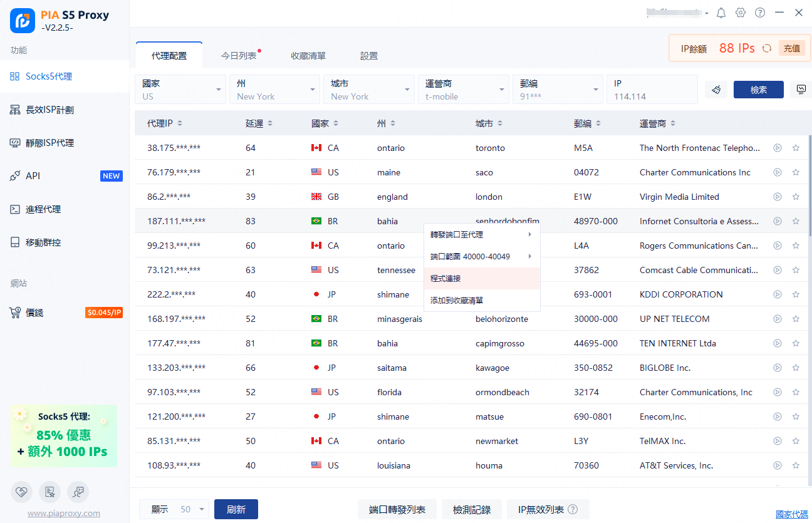Viewport: 812px width, 523px height.
Task: Click the help question mark icon
Action: coord(760,13)
